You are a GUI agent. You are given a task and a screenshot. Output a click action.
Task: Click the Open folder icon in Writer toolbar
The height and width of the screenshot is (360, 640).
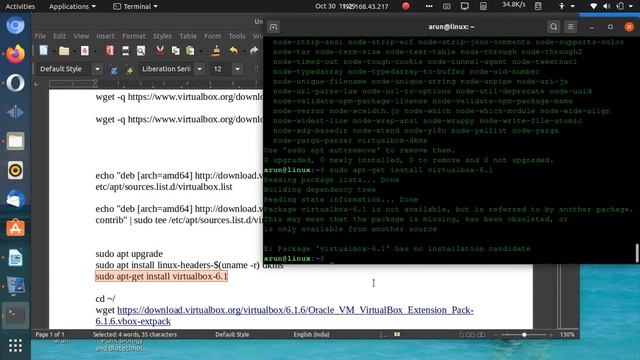coord(64,51)
